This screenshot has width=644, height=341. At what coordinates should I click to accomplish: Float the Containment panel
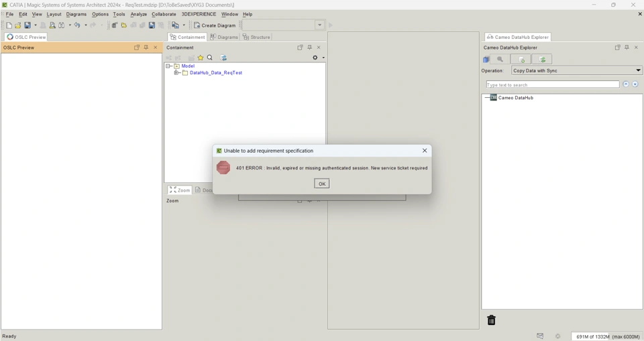[301, 48]
